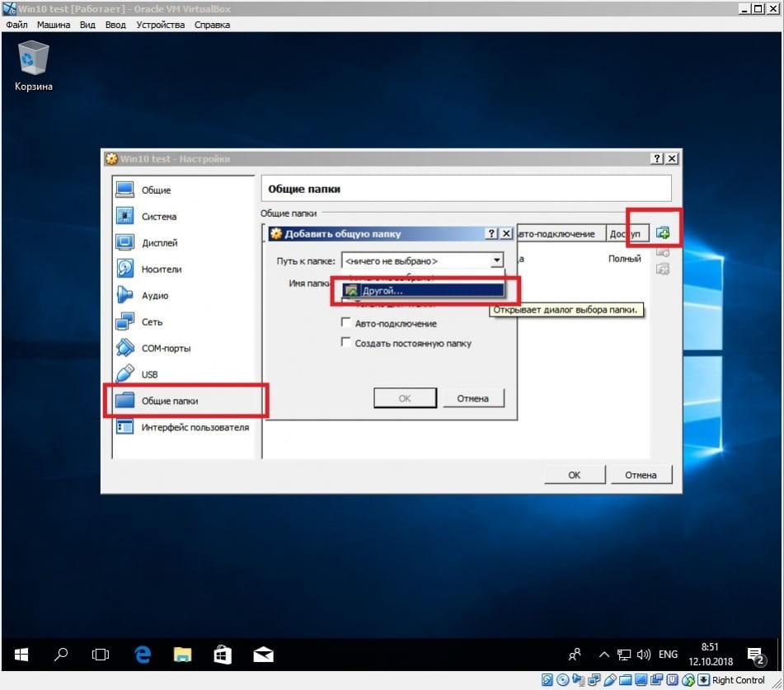This screenshot has height=690, width=784.
Task: Open the Система settings section
Action: coord(184,217)
